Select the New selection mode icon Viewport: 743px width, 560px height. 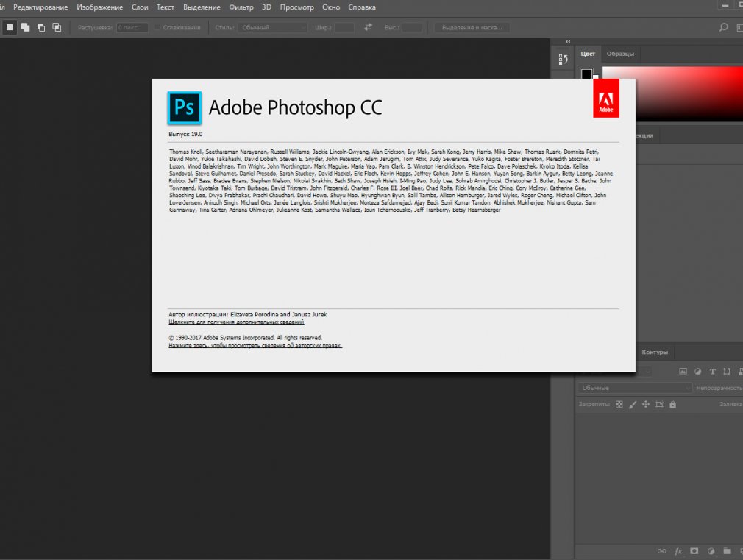coord(10,27)
